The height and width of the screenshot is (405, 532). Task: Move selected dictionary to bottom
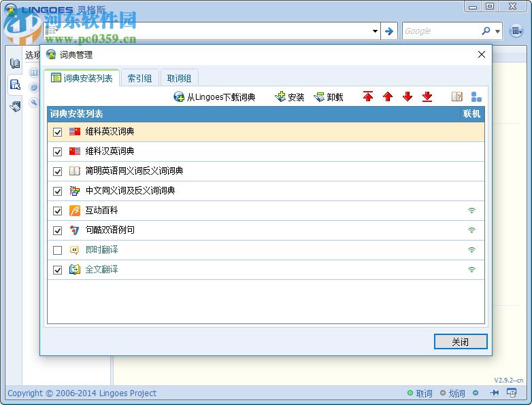pos(427,97)
